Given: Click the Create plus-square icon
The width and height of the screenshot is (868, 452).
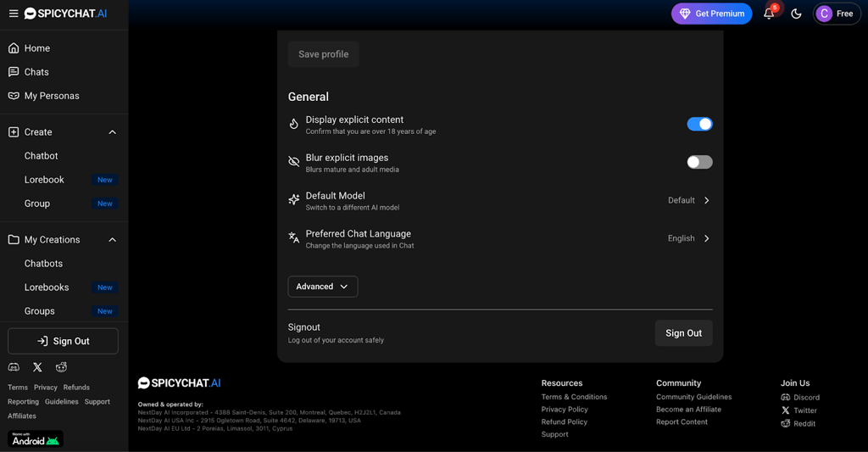Looking at the screenshot, I should pyautogui.click(x=14, y=131).
